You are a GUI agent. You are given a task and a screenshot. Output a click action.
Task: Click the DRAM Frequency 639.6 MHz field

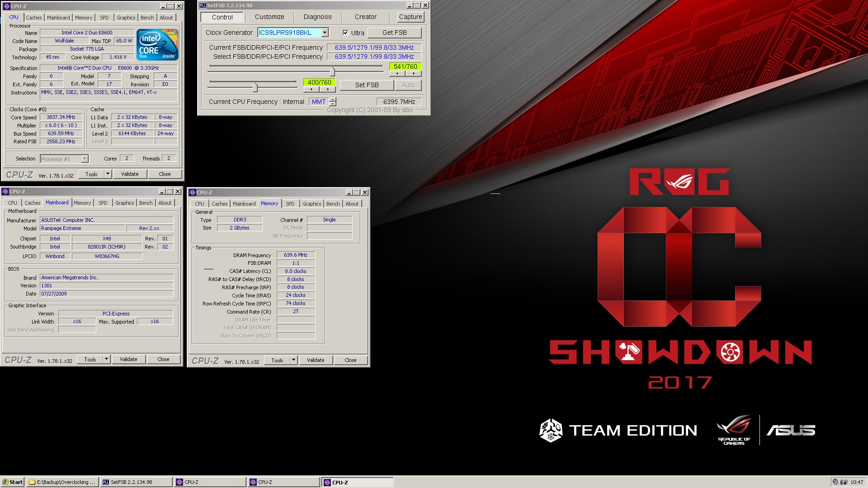point(296,255)
